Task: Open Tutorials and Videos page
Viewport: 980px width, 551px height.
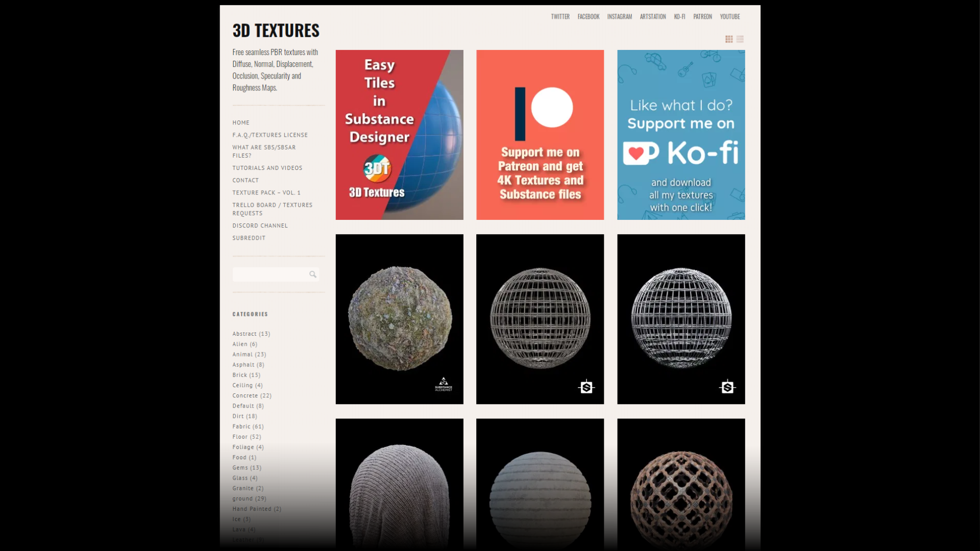Action: (x=267, y=168)
